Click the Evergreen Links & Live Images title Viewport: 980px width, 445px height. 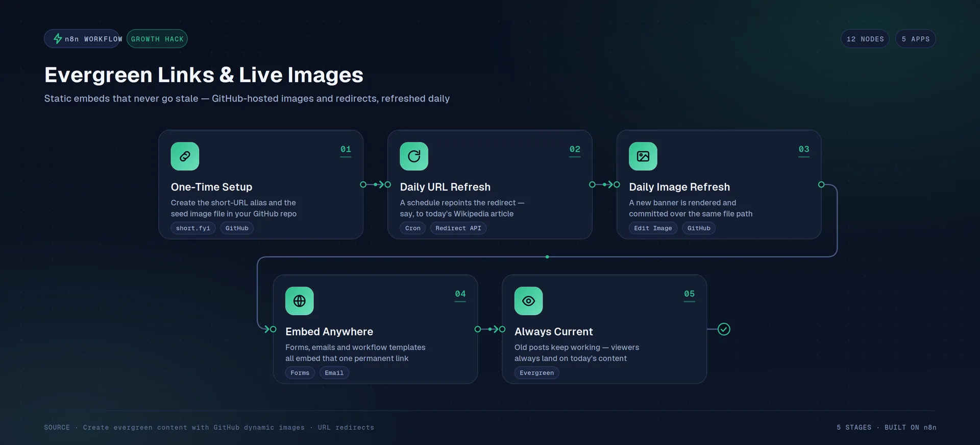(204, 75)
